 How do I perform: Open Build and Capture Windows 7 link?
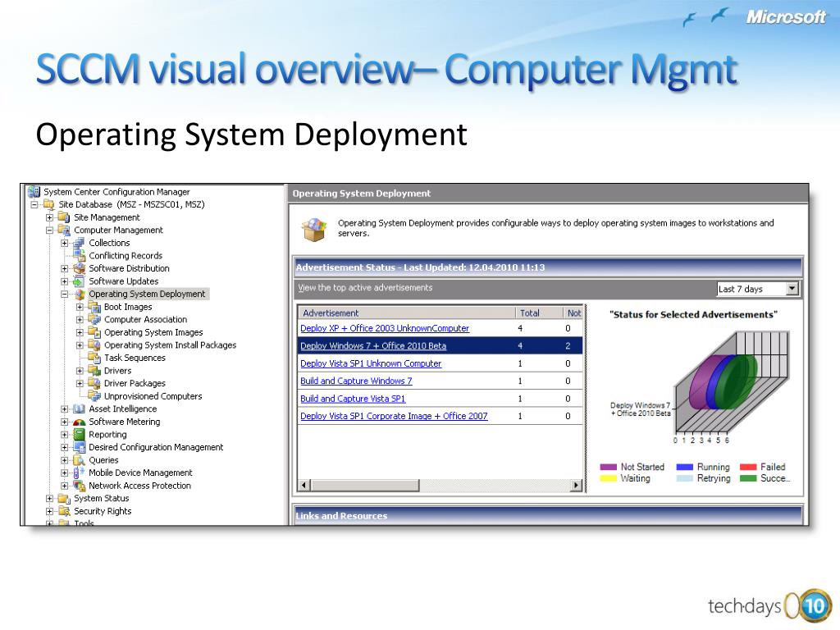click(356, 381)
